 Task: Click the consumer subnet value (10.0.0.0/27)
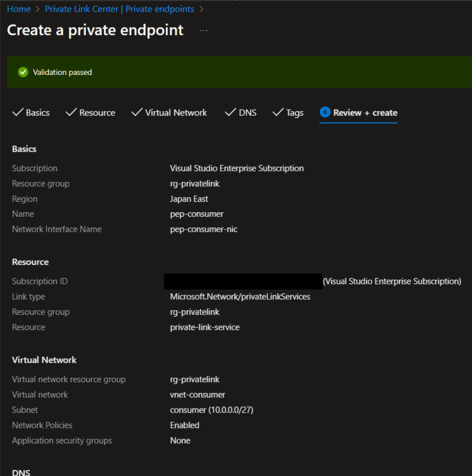[x=212, y=410]
